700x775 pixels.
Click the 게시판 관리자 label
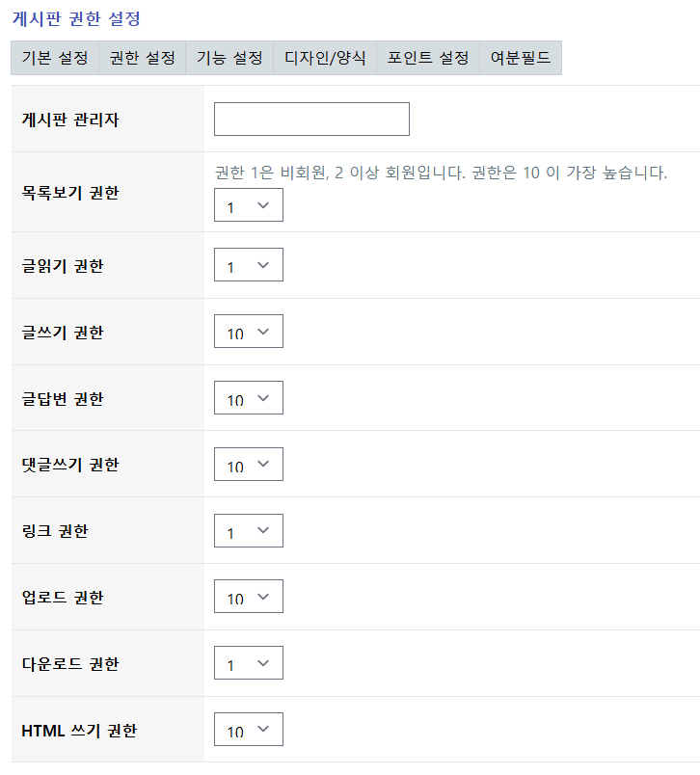click(70, 120)
